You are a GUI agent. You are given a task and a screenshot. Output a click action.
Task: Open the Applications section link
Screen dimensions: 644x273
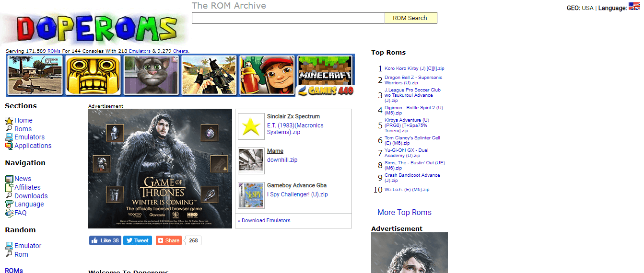tap(33, 146)
